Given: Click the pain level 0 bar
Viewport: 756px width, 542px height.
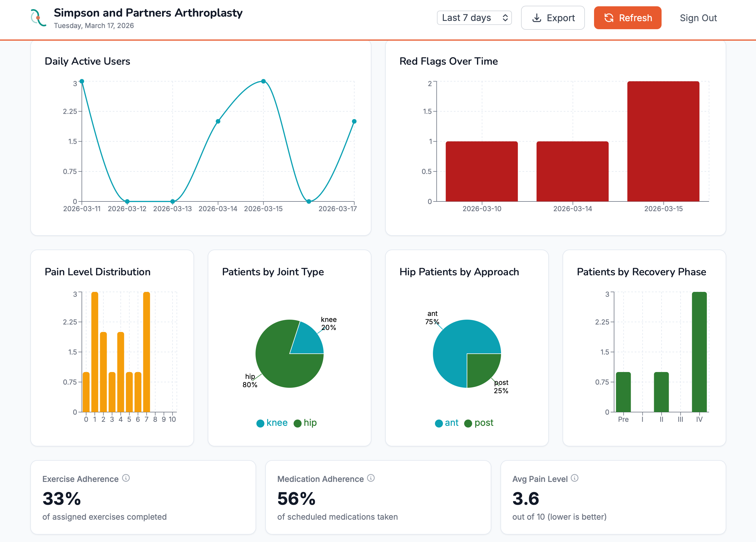Looking at the screenshot, I should click(x=86, y=392).
